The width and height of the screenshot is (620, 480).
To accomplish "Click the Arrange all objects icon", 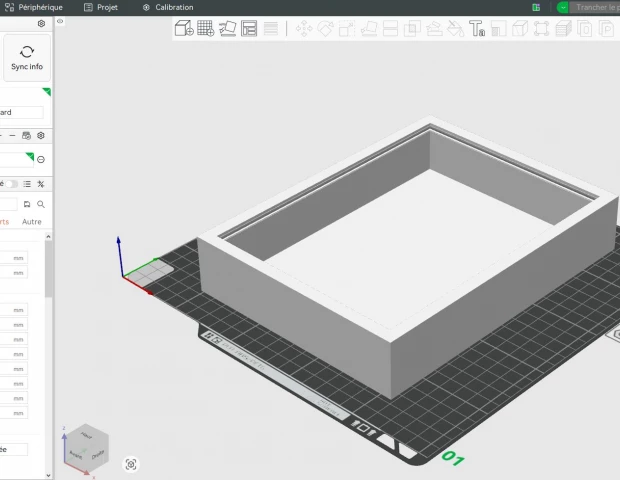I will point(249,28).
